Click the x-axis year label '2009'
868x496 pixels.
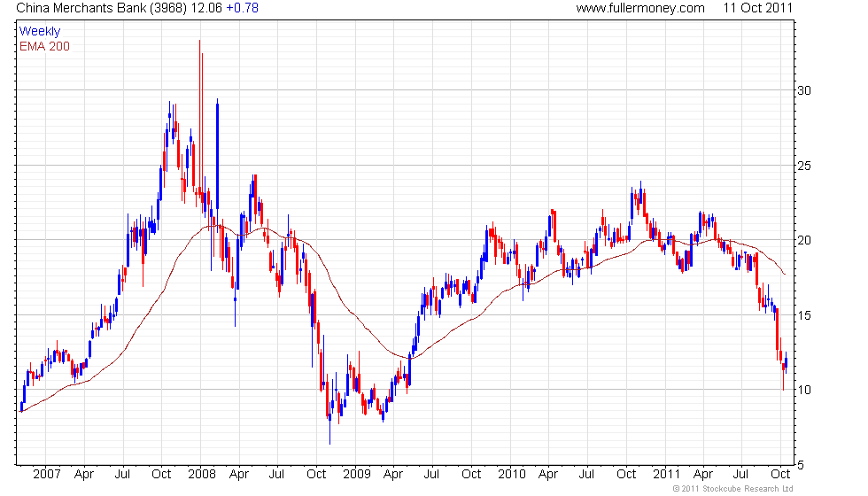356,475
